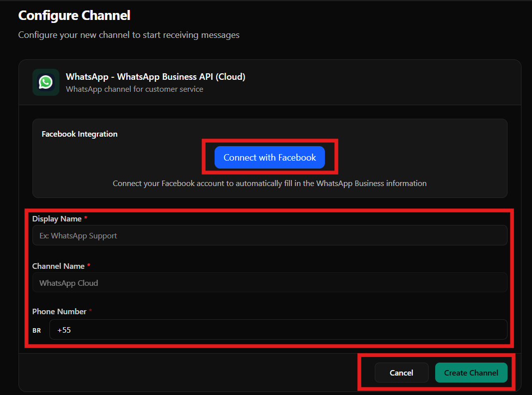Focus the Channel Name input field

coord(269,282)
